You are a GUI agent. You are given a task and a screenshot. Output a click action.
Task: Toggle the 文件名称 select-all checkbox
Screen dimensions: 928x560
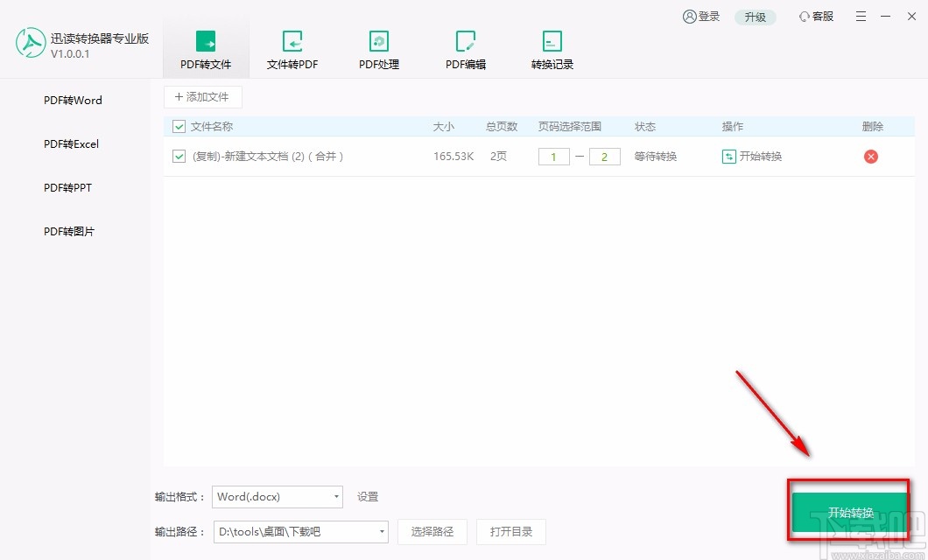point(178,126)
